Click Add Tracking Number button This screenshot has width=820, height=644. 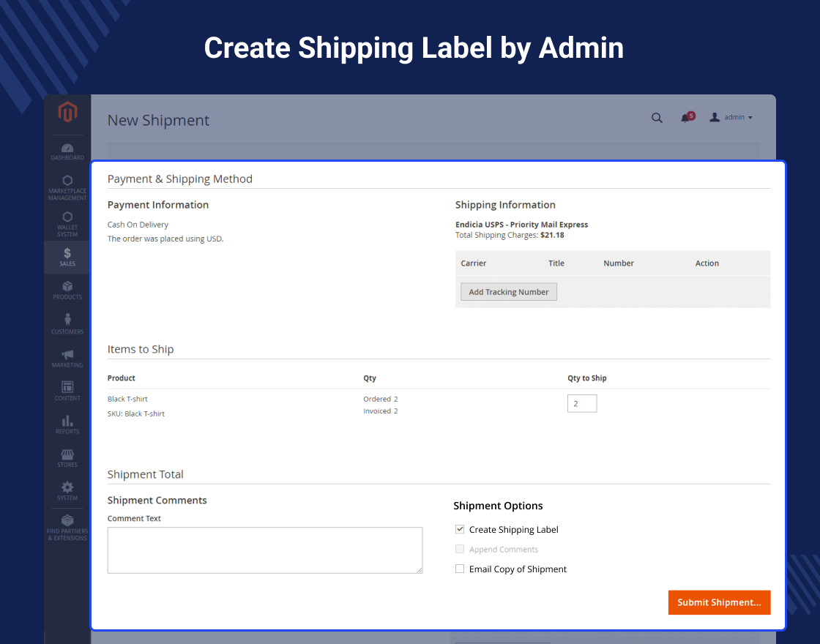[509, 292]
